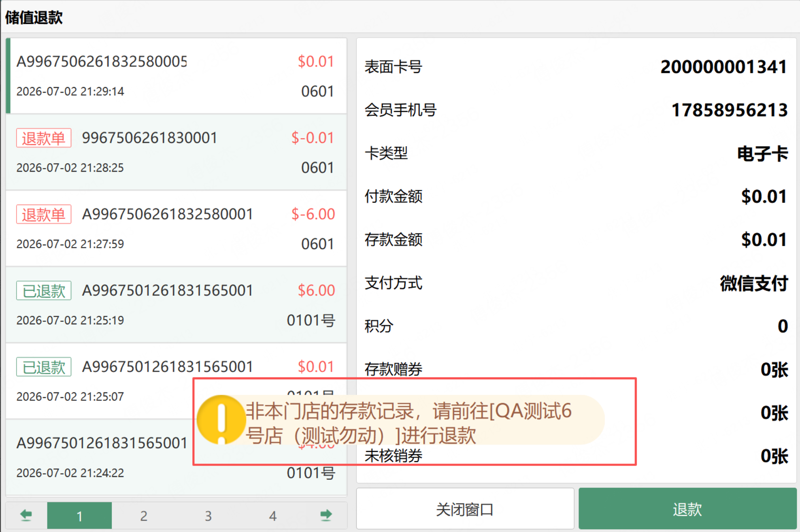Screen dimensions: 800x532
Task: Click the timestamp 2026-07-02 21:24:22
Action: (70, 473)
